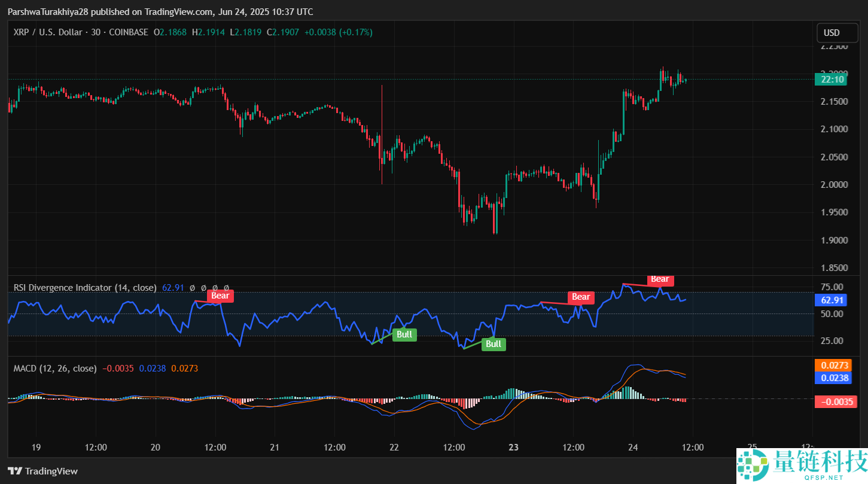Screen dimensions: 868x484
Task: Click the Bear label near 23 12:00
Action: [581, 297]
